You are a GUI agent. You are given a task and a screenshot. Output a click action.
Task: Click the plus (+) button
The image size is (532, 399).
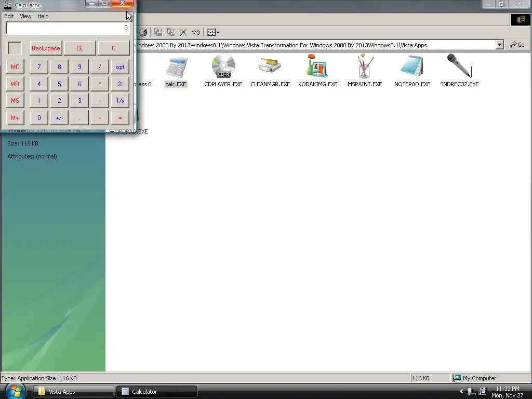coord(100,118)
